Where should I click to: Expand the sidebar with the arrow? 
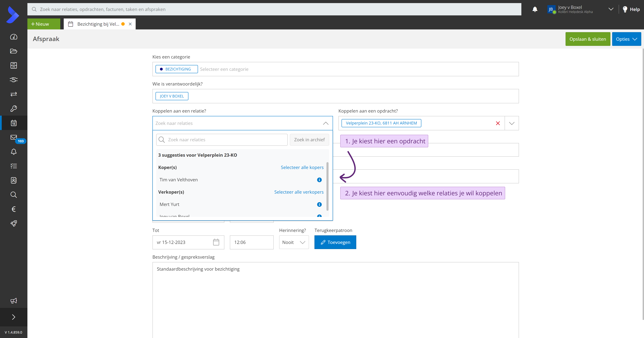(x=14, y=317)
